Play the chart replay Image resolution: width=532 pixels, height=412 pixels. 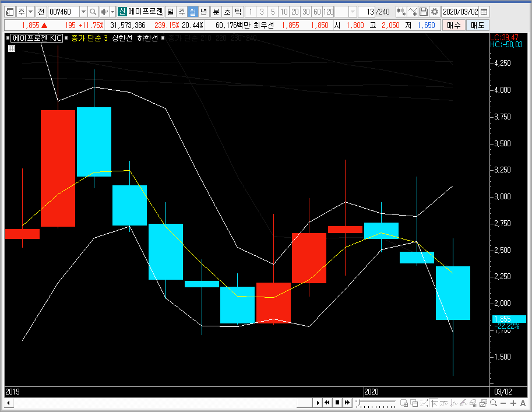coord(318,403)
